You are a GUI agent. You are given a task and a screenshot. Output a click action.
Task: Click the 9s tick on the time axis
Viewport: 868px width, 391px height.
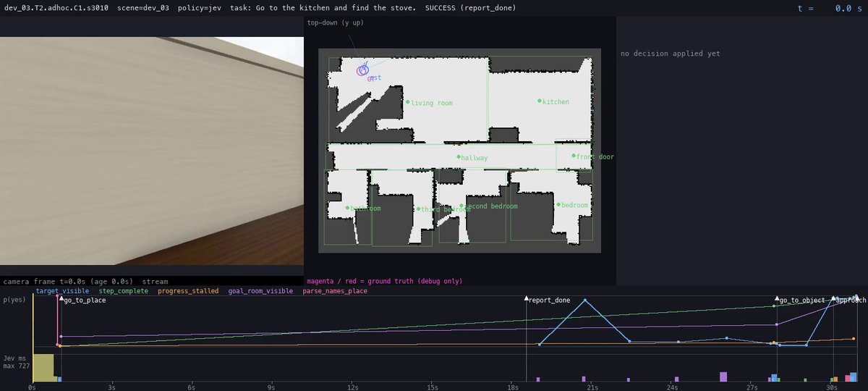[271, 387]
